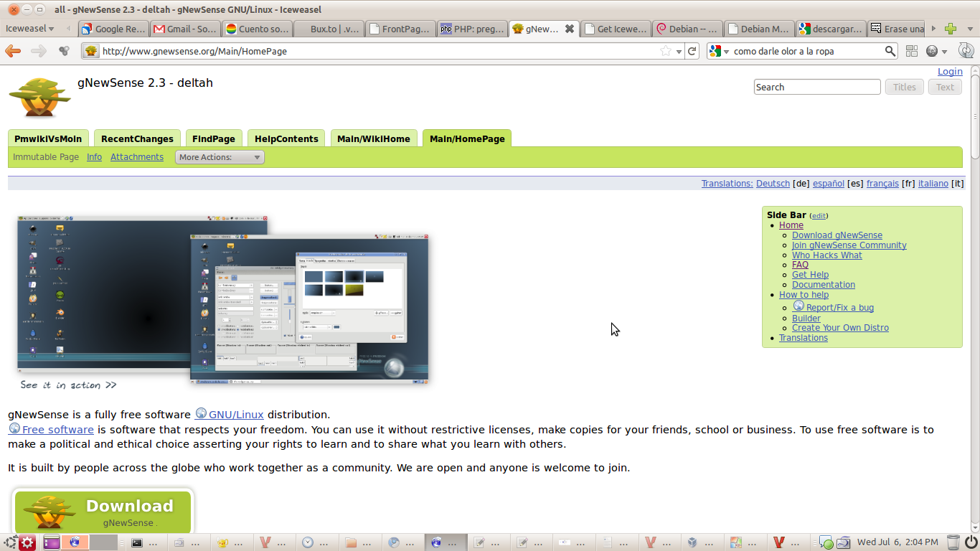Image resolution: width=980 pixels, height=551 pixels.
Task: Click the icon right of the forward arrow
Action: 64,51
